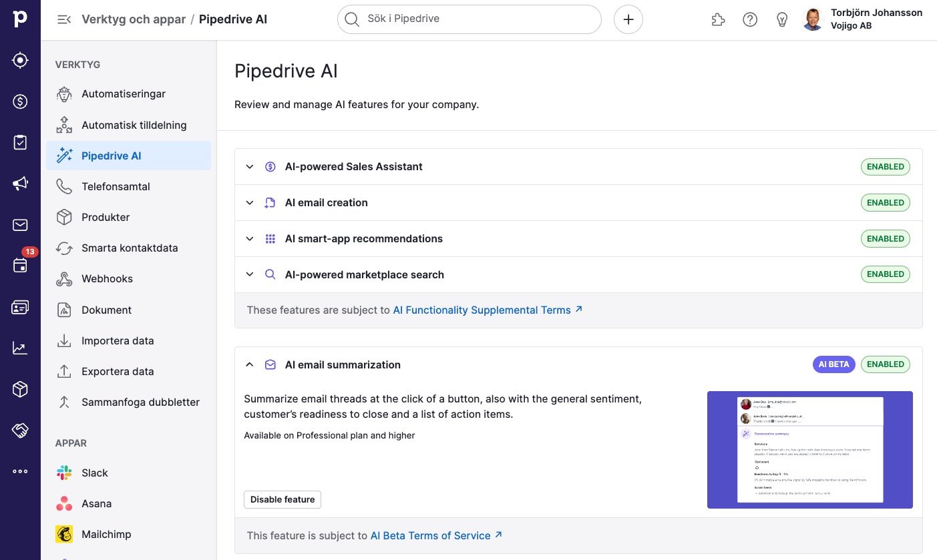The height and width of the screenshot is (560, 937).
Task: Click the Smarta kontaktdata sync icon
Action: point(64,248)
